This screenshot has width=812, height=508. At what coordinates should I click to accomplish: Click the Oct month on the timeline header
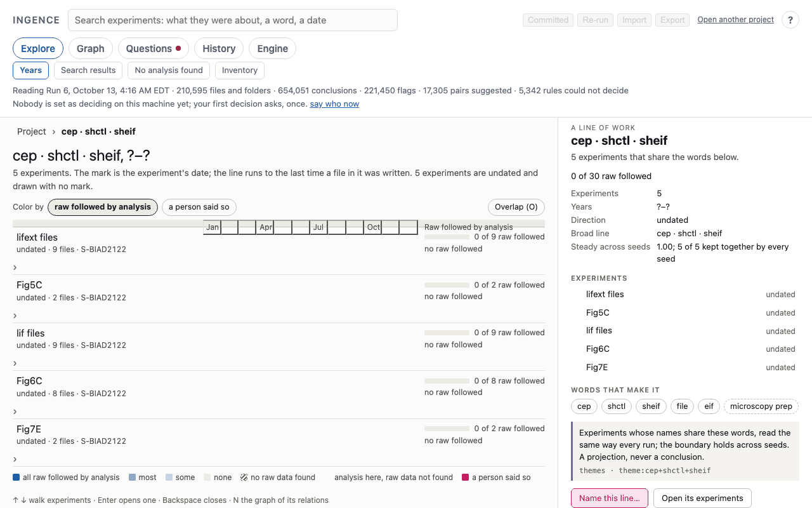click(x=374, y=227)
